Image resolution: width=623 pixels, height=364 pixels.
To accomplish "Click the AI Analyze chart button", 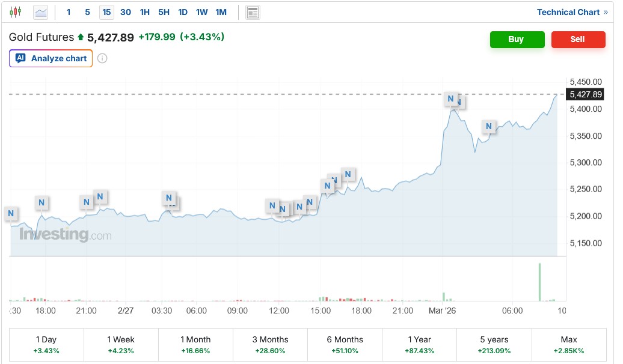I will click(51, 58).
